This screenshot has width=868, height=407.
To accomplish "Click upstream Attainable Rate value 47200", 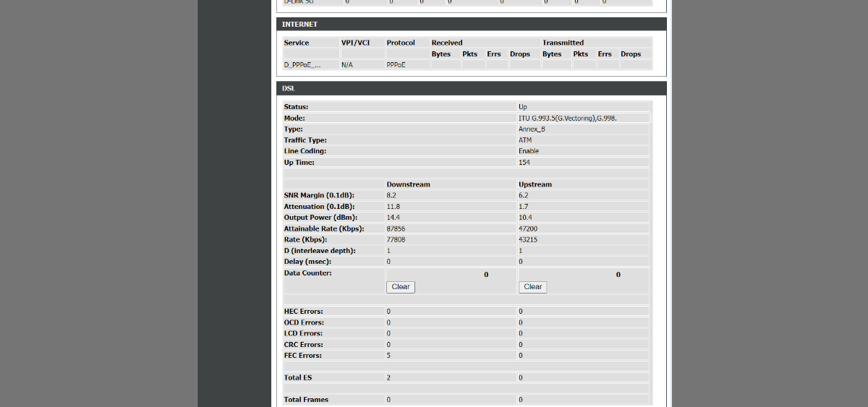I will click(x=528, y=228).
